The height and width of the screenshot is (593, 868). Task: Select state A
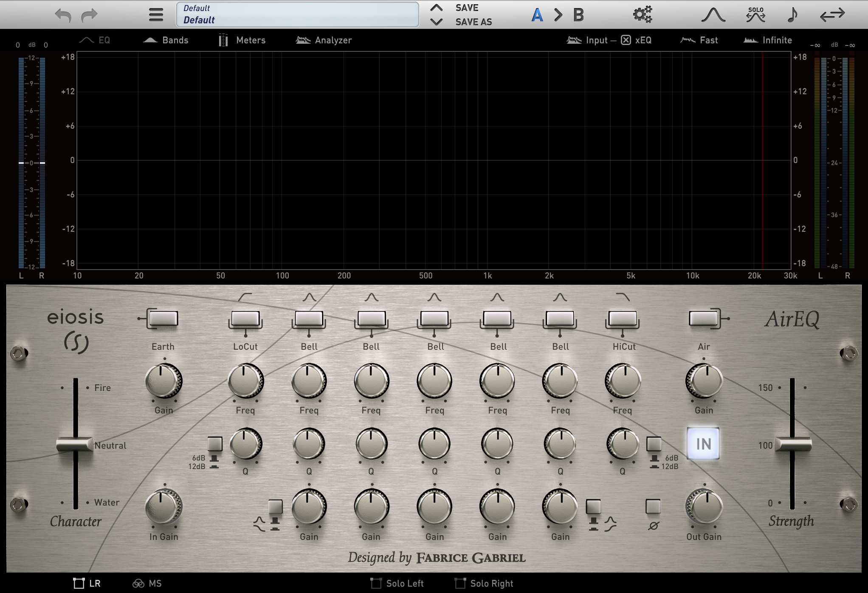(x=537, y=15)
